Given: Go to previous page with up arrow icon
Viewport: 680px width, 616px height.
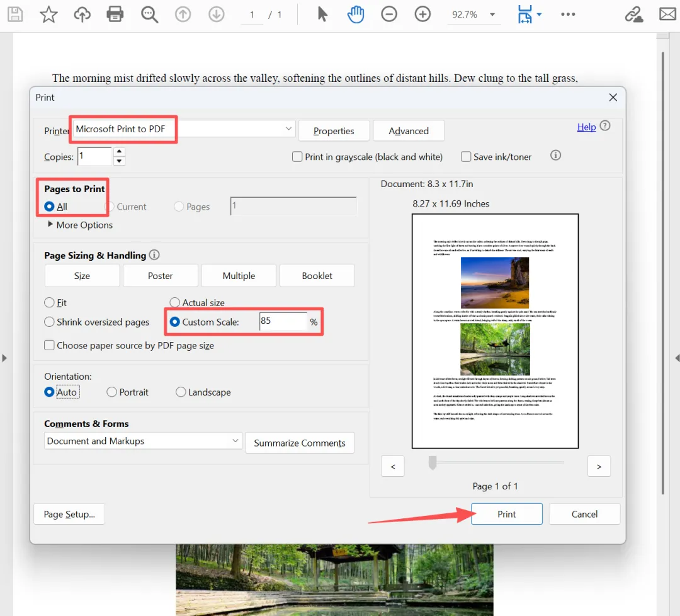Looking at the screenshot, I should pos(183,14).
